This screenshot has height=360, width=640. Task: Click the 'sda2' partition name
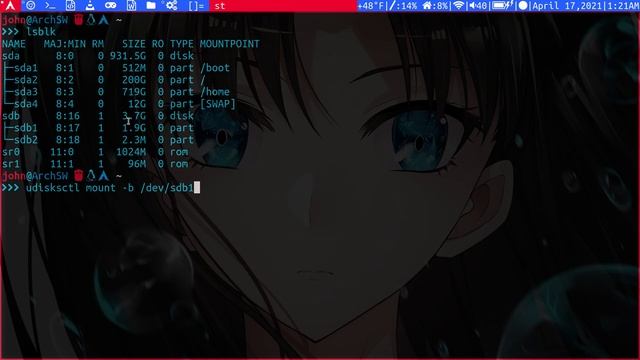25,80
